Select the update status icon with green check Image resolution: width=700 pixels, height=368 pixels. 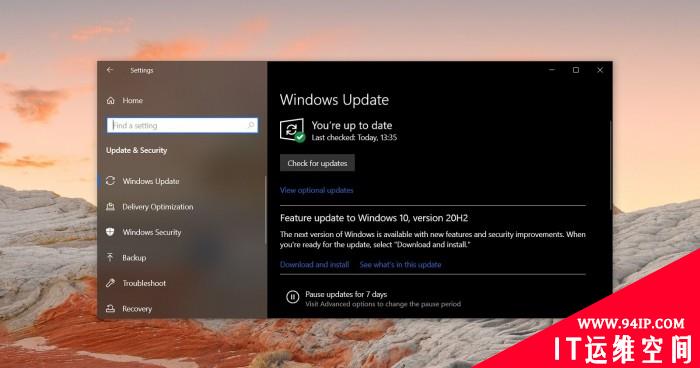coord(292,130)
